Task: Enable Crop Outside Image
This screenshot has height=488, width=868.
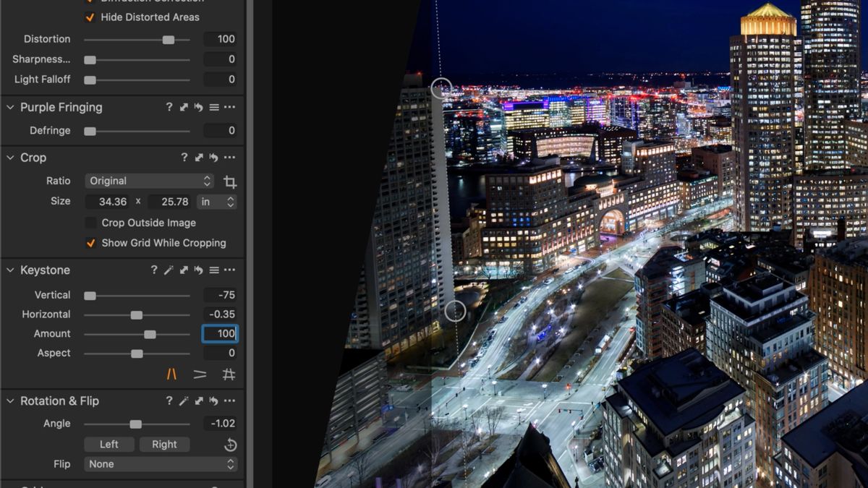Action: (90, 223)
